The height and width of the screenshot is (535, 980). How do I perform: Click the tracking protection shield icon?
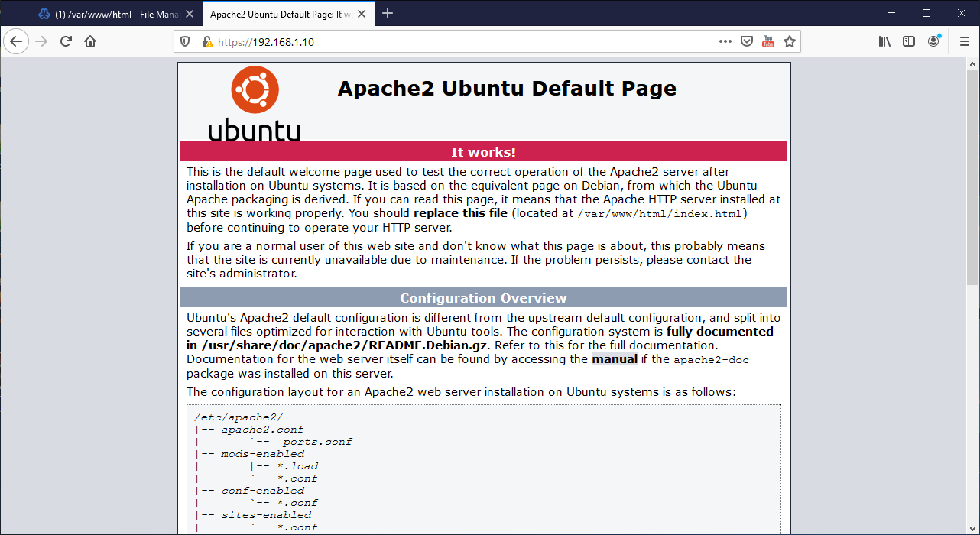point(185,42)
